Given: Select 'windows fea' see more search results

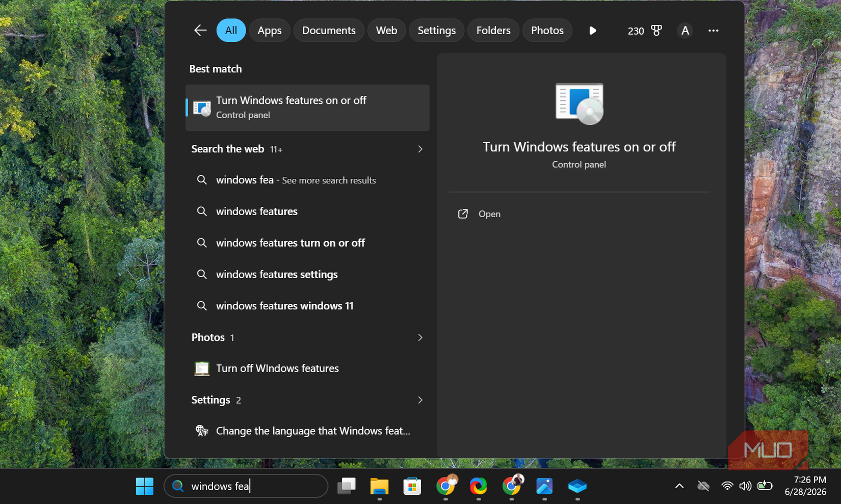Looking at the screenshot, I should (307, 180).
